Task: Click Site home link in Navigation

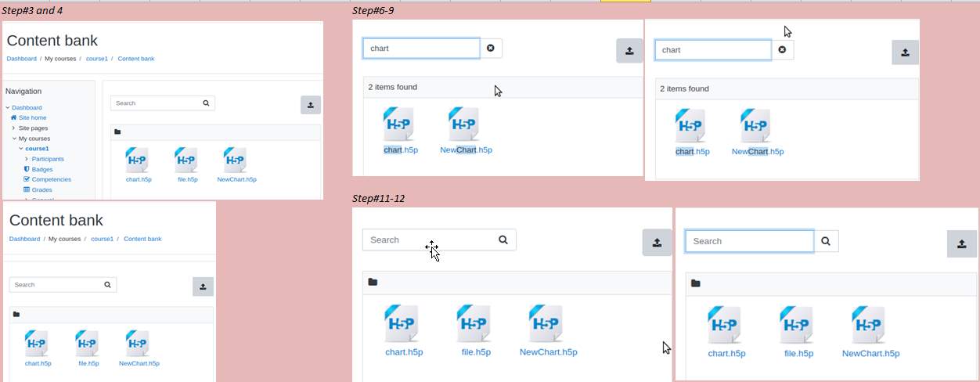Action: [32, 117]
